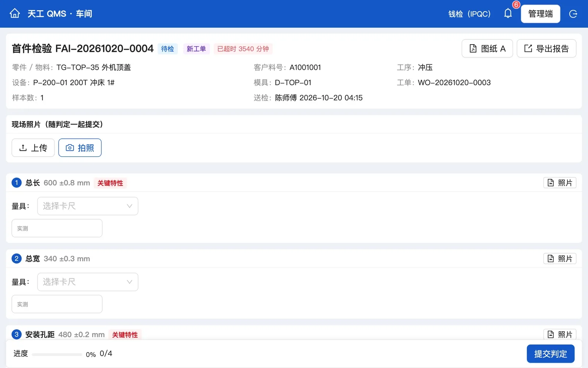This screenshot has height=368, width=588.
Task: Add 照片 for item 2 总宽
Action: pyautogui.click(x=560, y=259)
